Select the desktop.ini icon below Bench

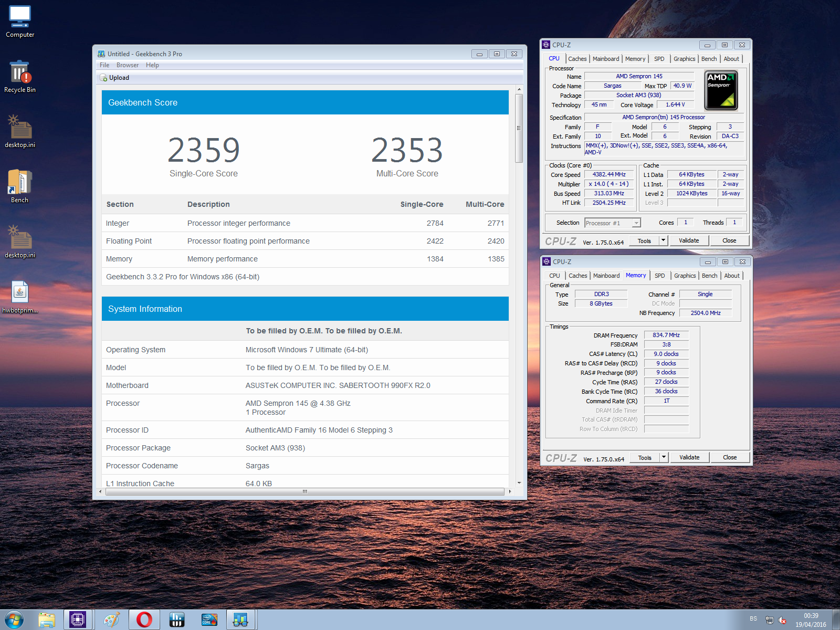pos(20,242)
